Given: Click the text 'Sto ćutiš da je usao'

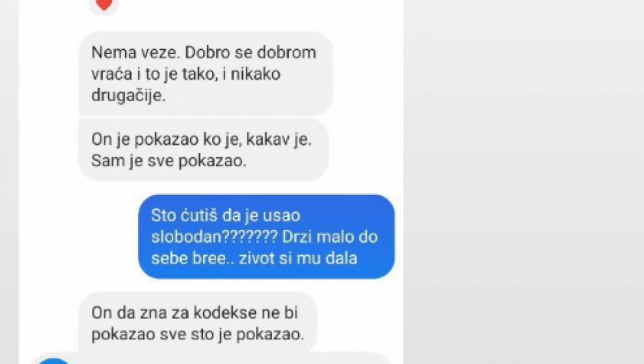Looking at the screenshot, I should (226, 216).
